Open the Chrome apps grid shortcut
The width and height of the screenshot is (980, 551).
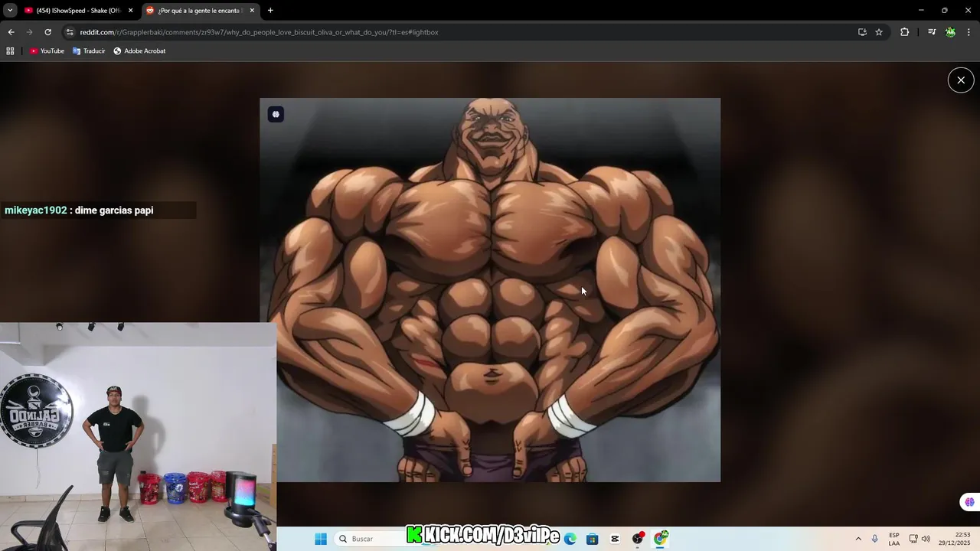click(10, 51)
